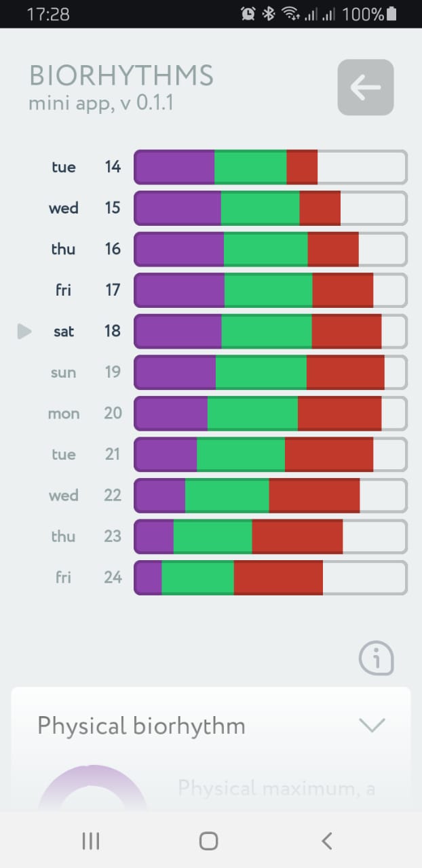Tap the BIORHYTHMS app title

pyautogui.click(x=121, y=75)
